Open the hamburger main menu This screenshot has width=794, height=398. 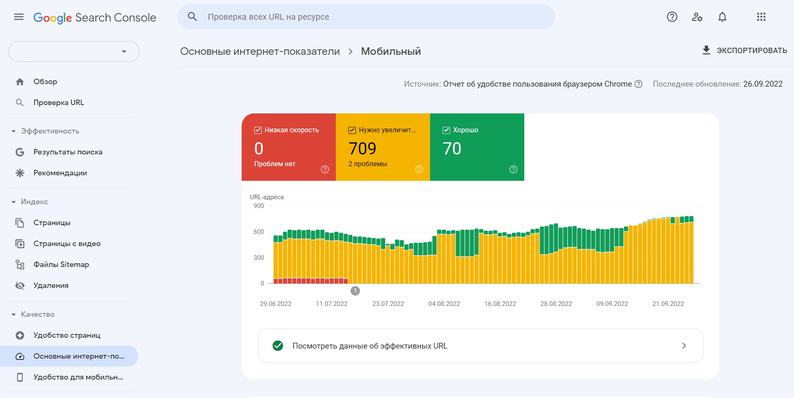tap(19, 17)
